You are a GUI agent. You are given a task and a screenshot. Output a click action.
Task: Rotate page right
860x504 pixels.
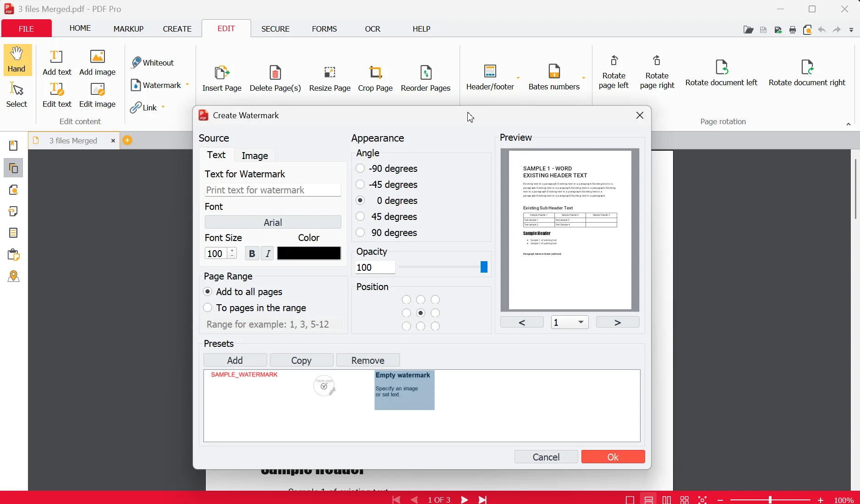coord(657,72)
